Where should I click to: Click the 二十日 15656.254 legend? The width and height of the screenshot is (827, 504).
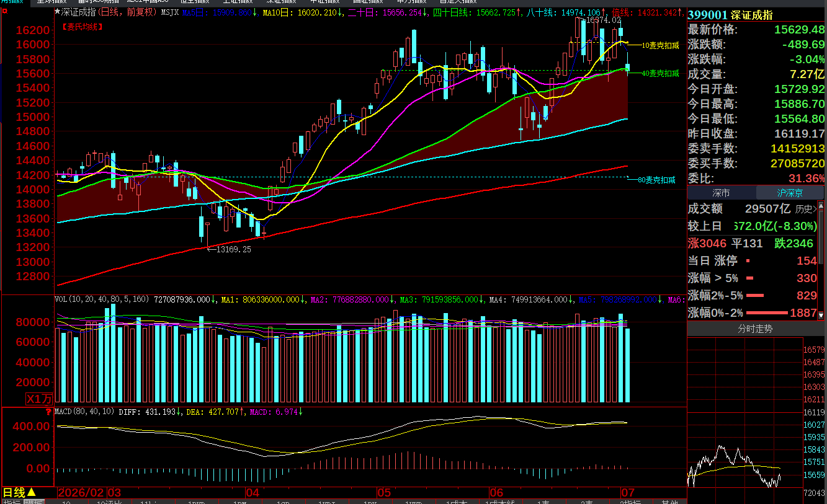tap(384, 12)
